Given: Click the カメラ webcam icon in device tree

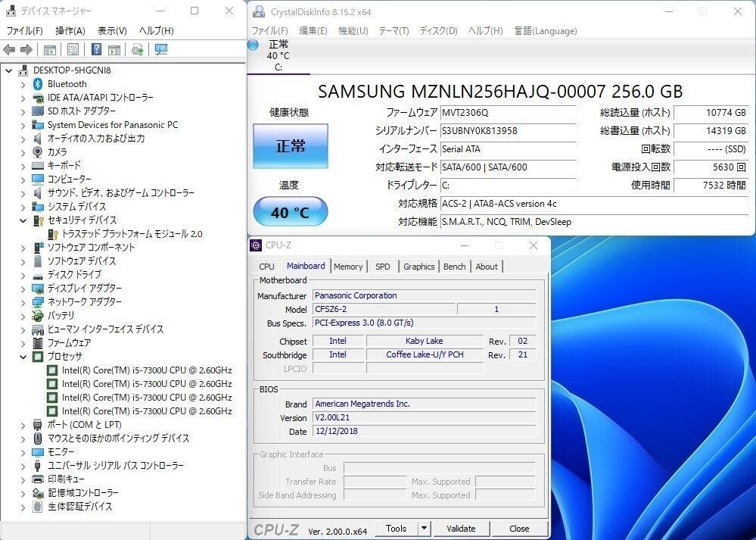Looking at the screenshot, I should [38, 151].
